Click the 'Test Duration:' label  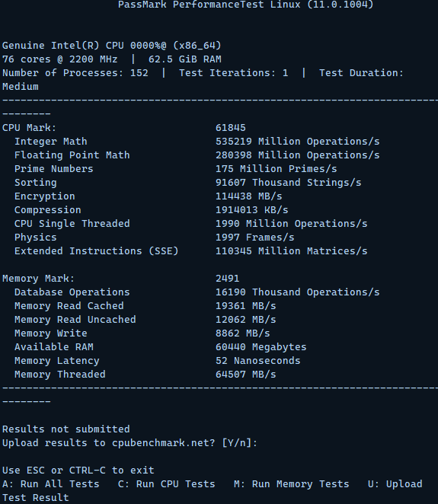click(x=361, y=73)
